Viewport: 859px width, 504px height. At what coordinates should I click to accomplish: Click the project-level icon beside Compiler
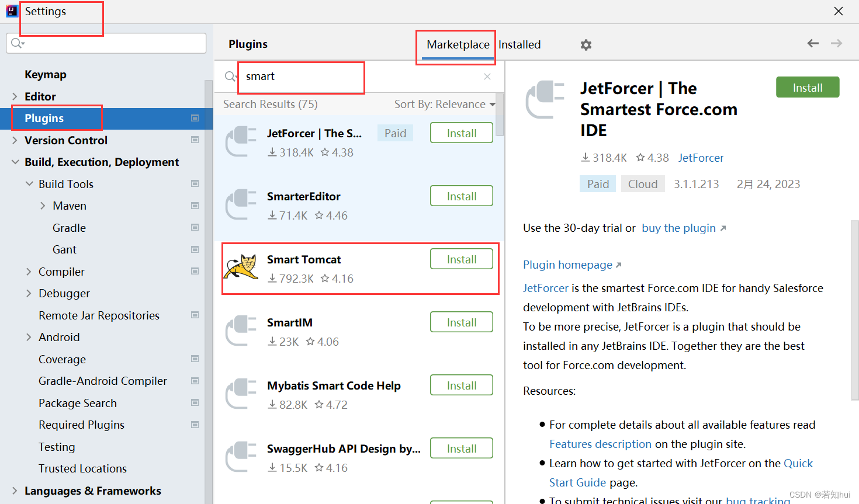point(195,272)
